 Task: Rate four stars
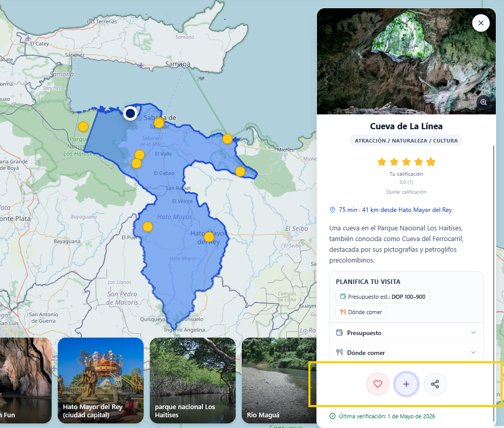tap(419, 162)
